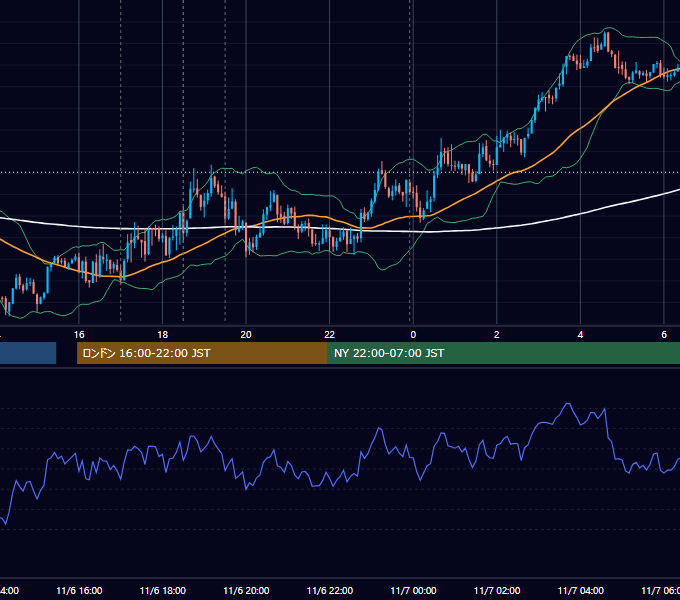Click the '0' hour label on price chart axis
Viewport: 680px width, 600px height.
[x=413, y=335]
